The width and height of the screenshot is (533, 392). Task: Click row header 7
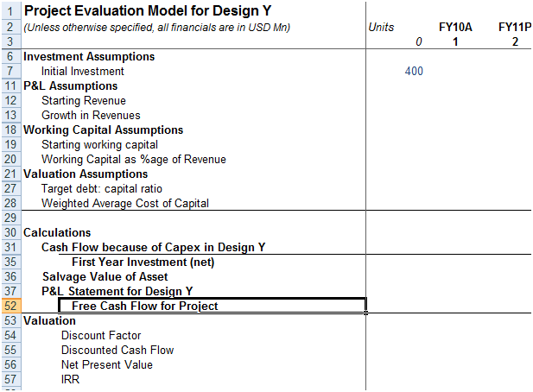click(x=10, y=72)
